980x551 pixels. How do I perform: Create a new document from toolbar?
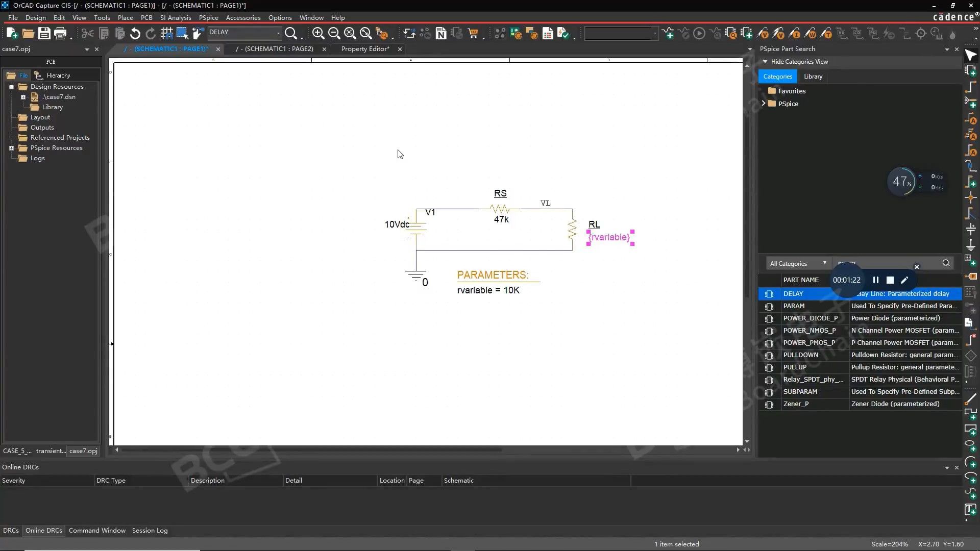pos(12,34)
